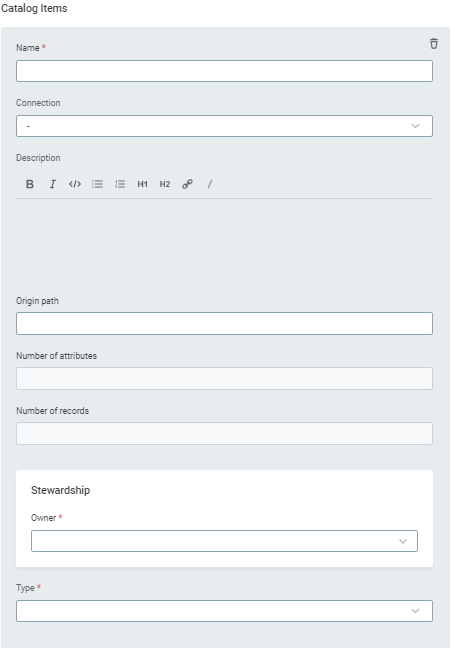
Task: Insert a code block using the code icon
Action: click(75, 184)
